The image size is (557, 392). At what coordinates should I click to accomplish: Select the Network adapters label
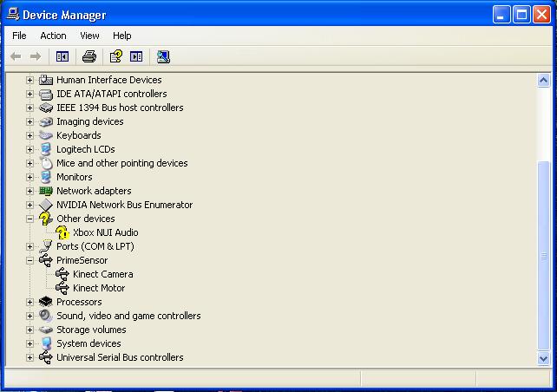pos(94,191)
